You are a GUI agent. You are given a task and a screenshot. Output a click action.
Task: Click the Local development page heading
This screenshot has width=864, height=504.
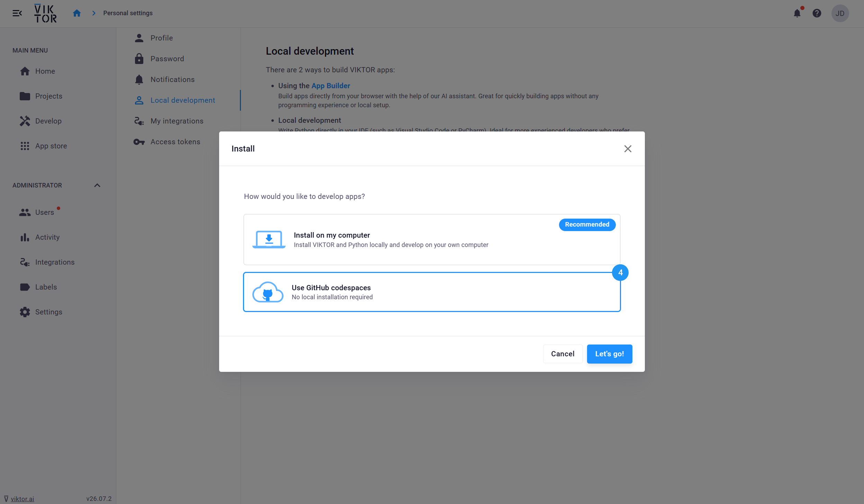tap(310, 51)
